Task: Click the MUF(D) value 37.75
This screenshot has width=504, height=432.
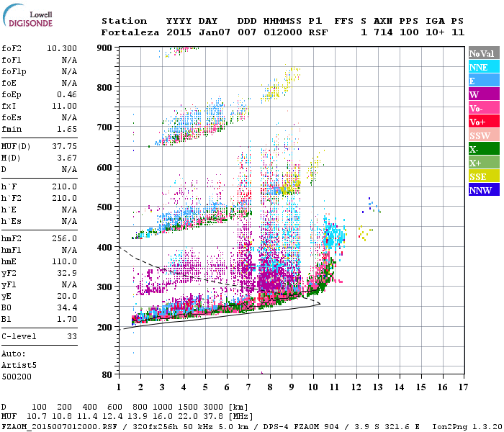Action: (64, 147)
